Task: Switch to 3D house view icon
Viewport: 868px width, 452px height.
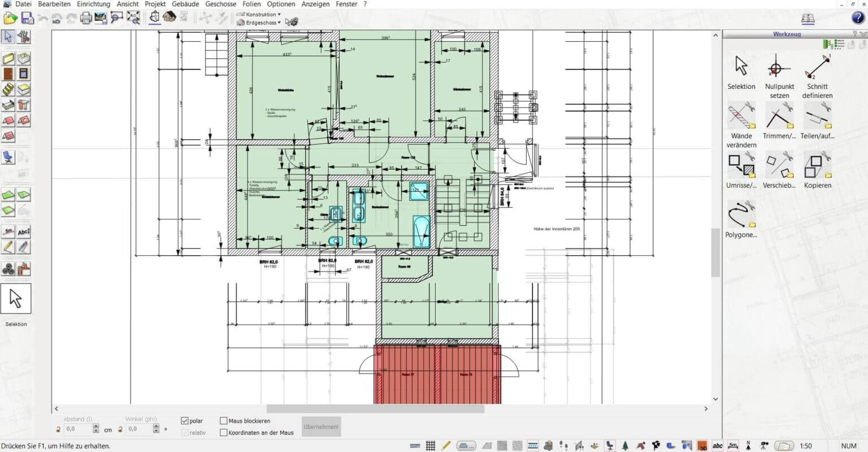Action: click(169, 17)
